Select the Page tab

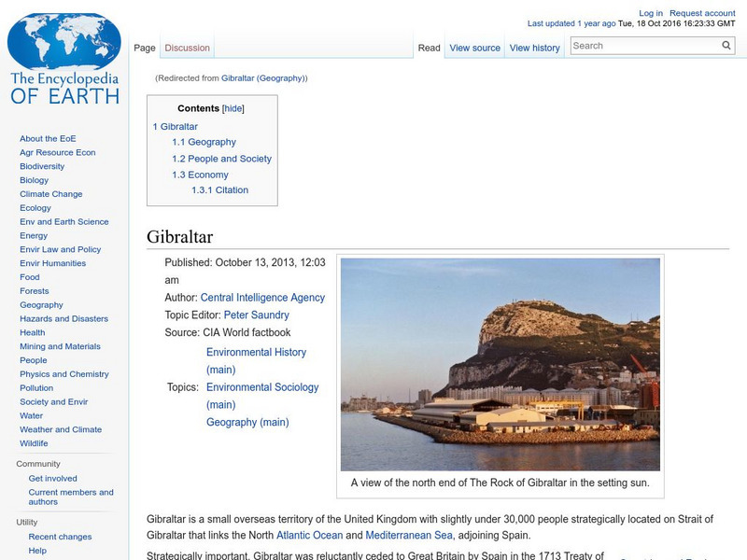click(x=145, y=48)
